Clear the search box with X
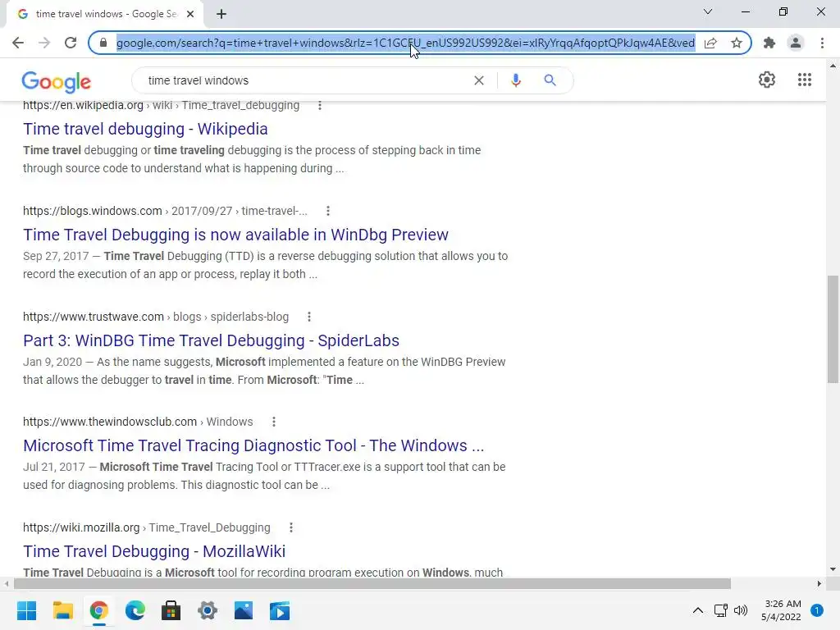This screenshot has height=630, width=840. click(x=479, y=80)
